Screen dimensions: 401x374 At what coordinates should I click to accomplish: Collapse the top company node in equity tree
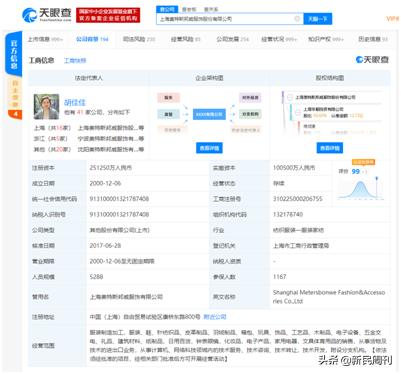coord(289,97)
